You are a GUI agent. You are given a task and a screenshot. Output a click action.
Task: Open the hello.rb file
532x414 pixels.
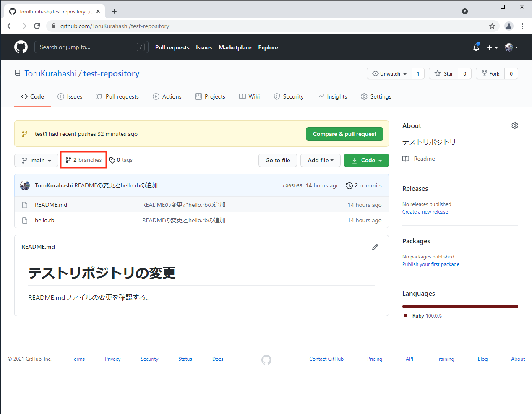(x=44, y=220)
